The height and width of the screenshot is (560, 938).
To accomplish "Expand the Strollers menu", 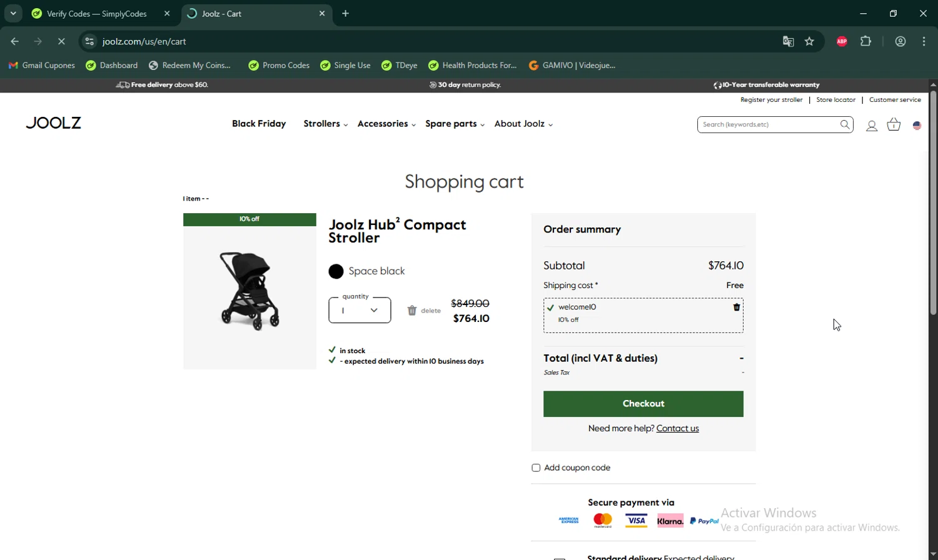I will click(325, 124).
